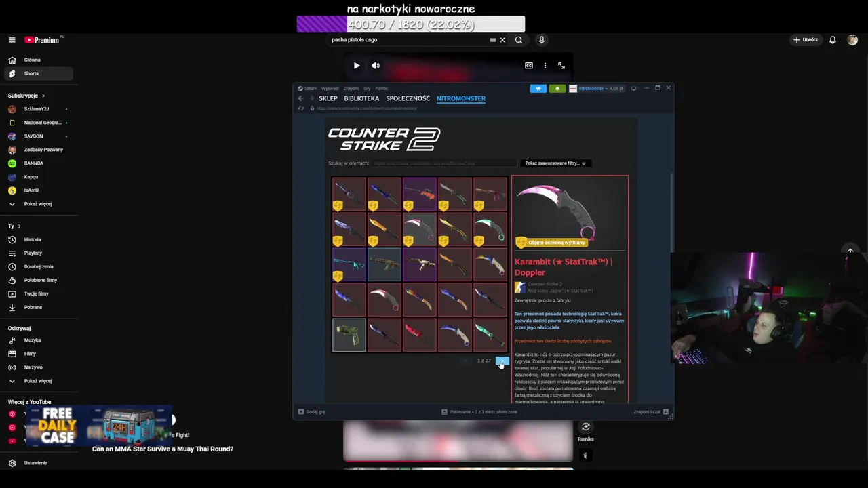Start voice search with microphone icon
Screen dimensions: 868x488
click(541, 40)
